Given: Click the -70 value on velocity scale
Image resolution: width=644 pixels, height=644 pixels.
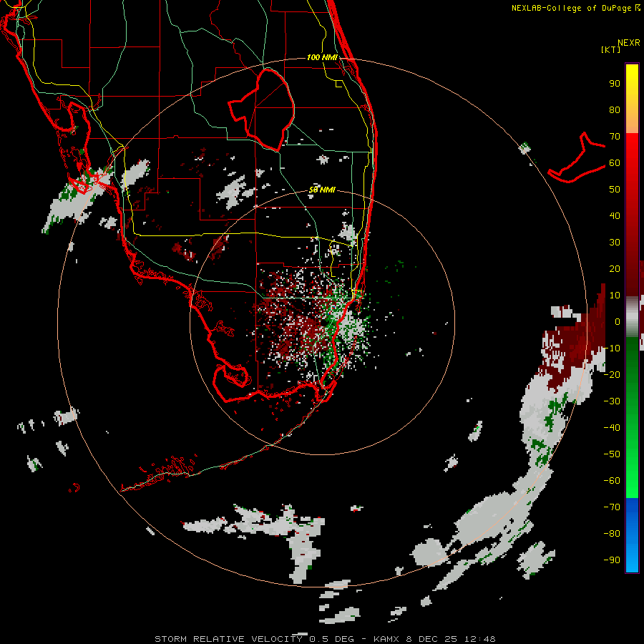Looking at the screenshot, I should (612, 507).
